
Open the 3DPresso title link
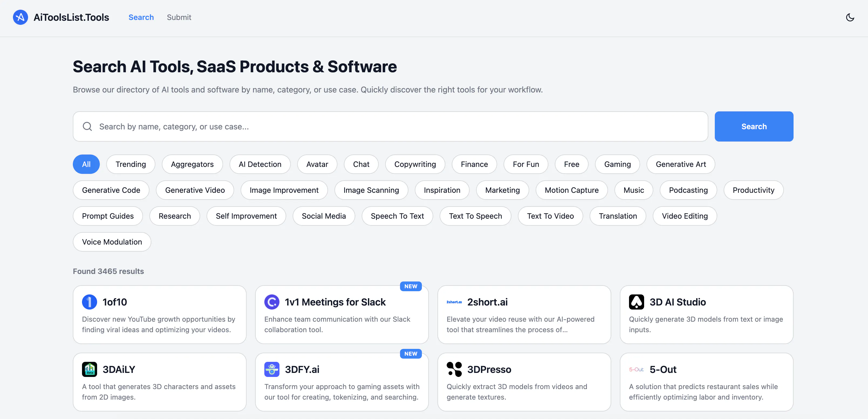489,369
